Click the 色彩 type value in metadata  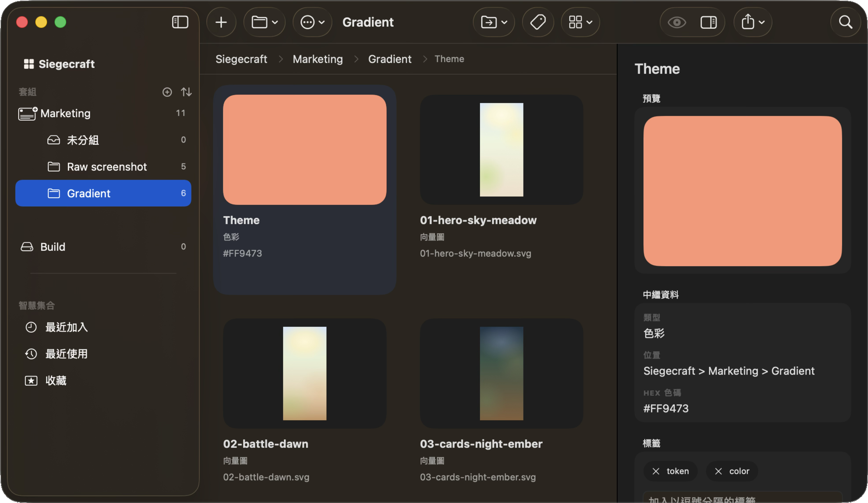[654, 333]
